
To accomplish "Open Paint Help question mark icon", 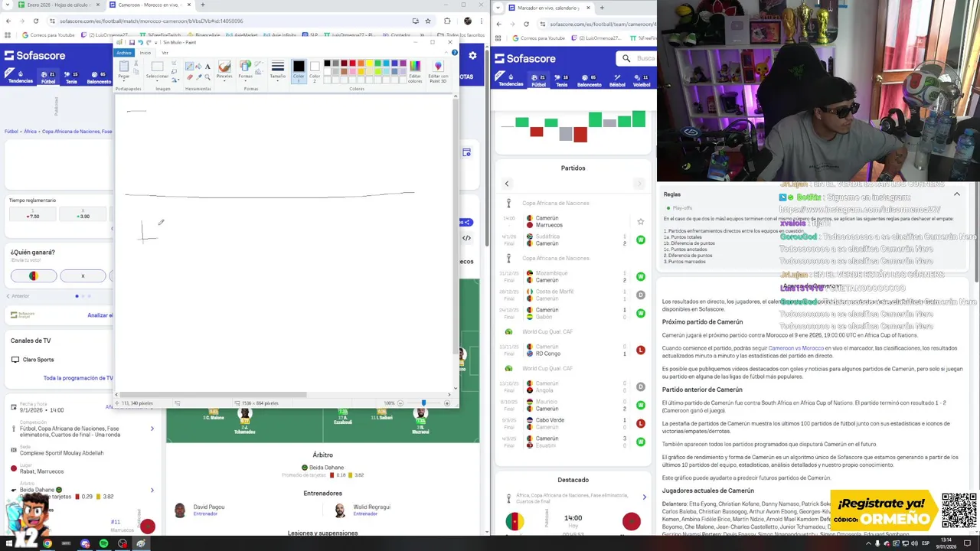I will click(455, 52).
